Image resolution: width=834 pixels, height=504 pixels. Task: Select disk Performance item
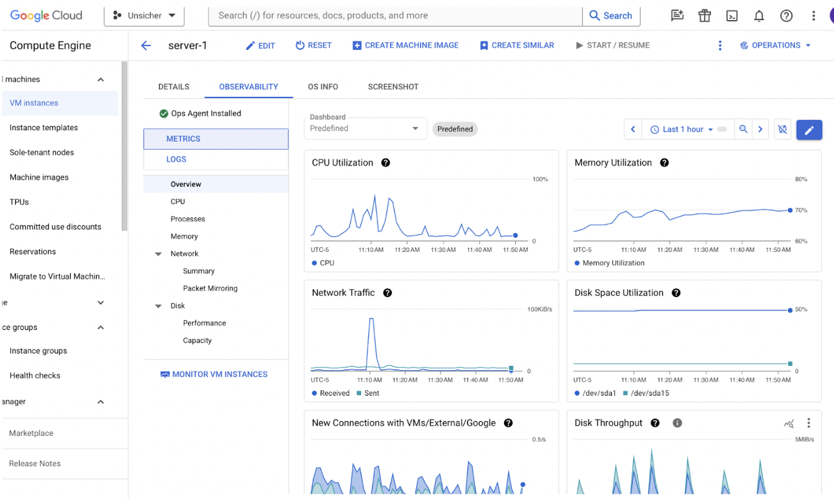pos(204,323)
